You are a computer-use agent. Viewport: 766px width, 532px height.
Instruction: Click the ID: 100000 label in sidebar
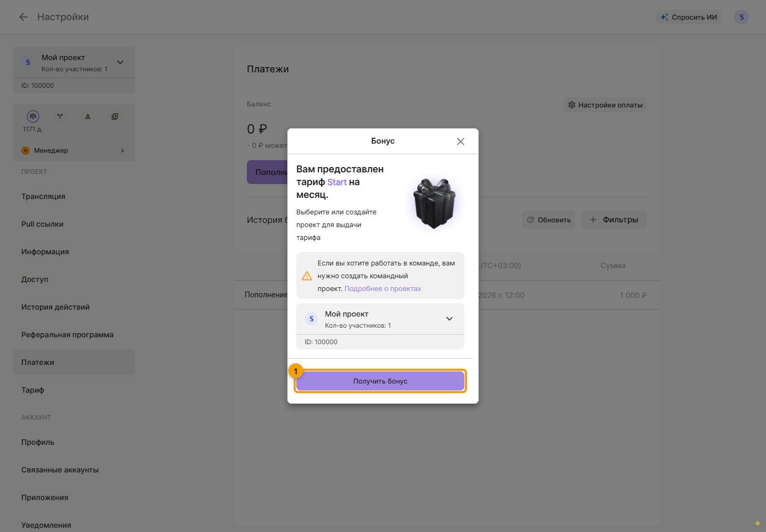(x=38, y=86)
